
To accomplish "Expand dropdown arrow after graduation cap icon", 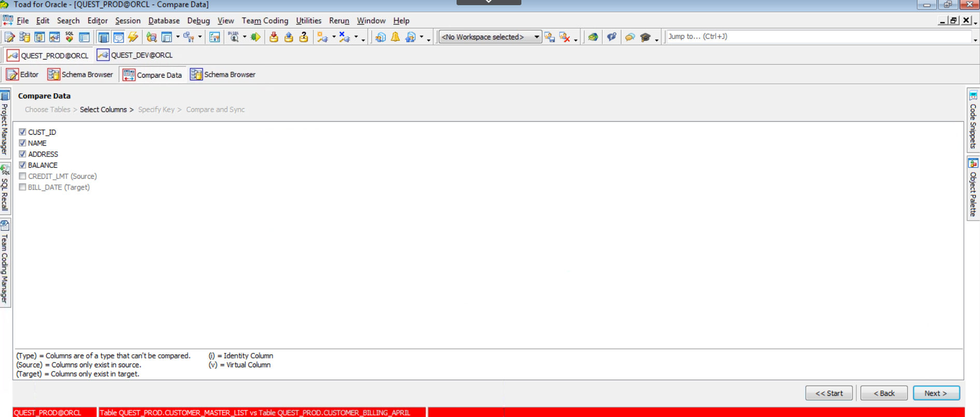I will pos(657,39).
